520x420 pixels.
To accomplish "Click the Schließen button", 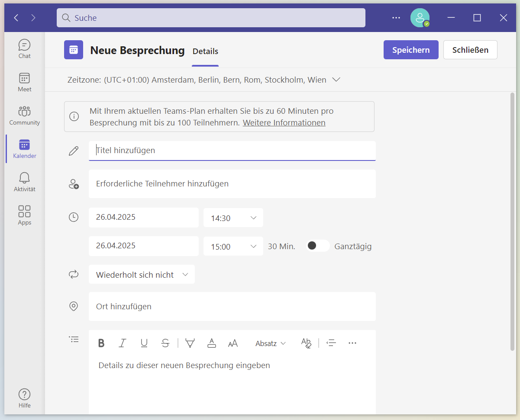I will tap(470, 50).
